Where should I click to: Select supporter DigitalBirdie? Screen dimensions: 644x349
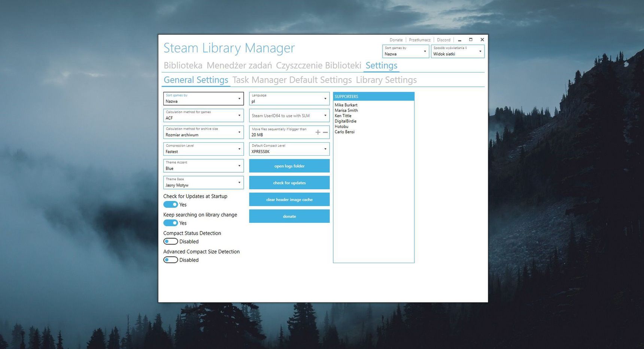pos(346,121)
